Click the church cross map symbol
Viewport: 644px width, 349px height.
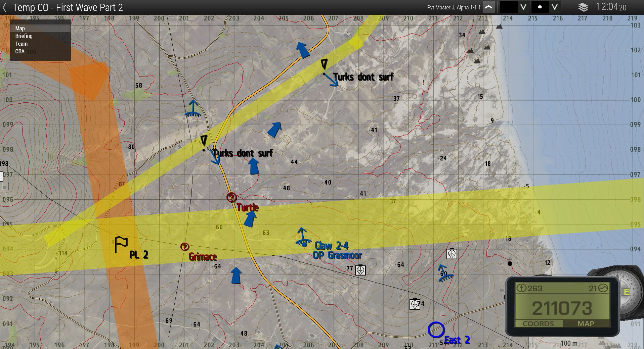point(510,262)
